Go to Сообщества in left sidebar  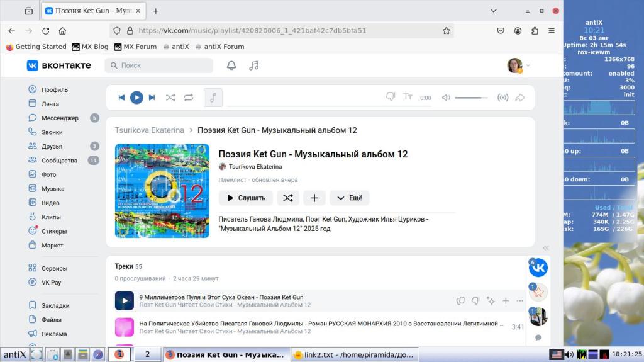pyautogui.click(x=59, y=161)
